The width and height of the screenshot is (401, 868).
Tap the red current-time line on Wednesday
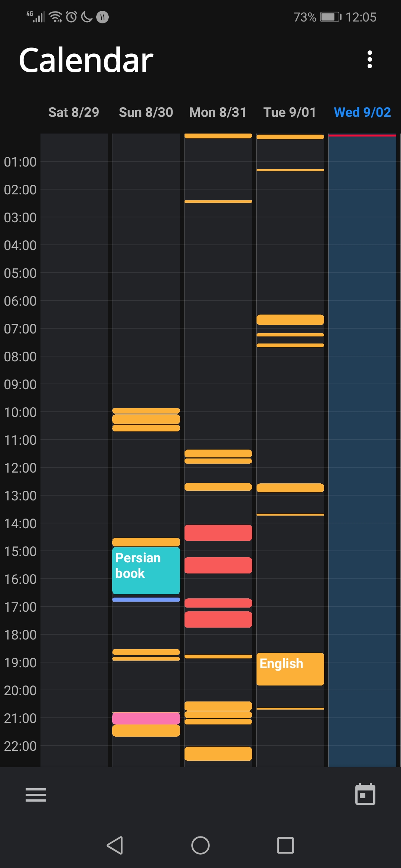point(362,135)
